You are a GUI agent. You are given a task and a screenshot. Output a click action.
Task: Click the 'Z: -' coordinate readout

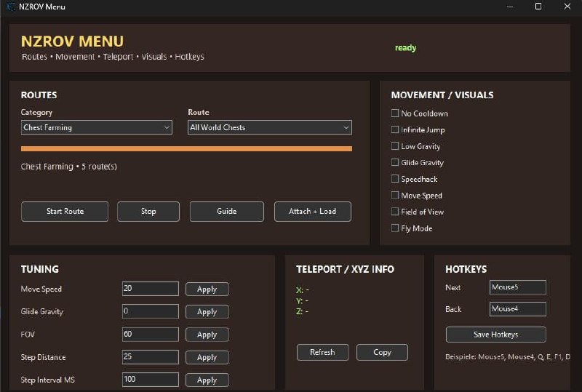[303, 311]
